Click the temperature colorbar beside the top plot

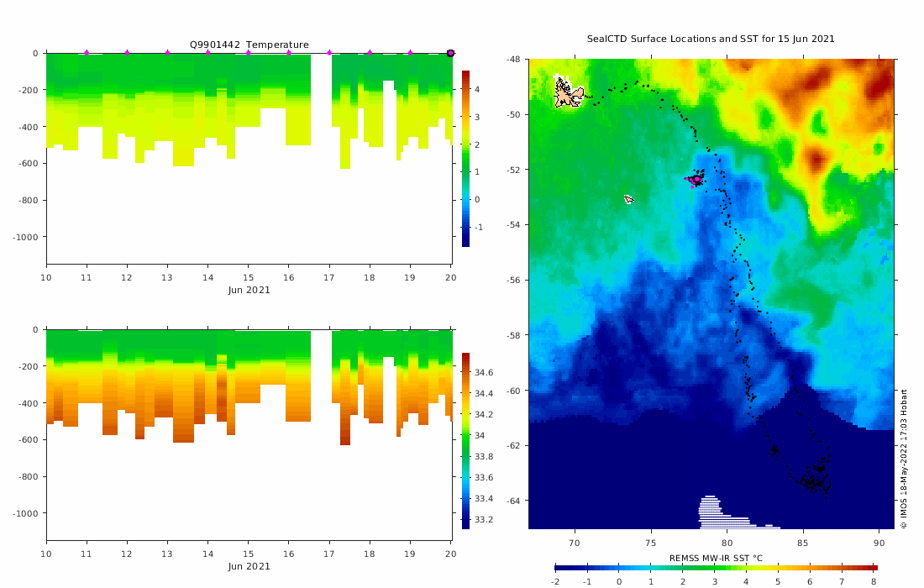pyautogui.click(x=465, y=159)
